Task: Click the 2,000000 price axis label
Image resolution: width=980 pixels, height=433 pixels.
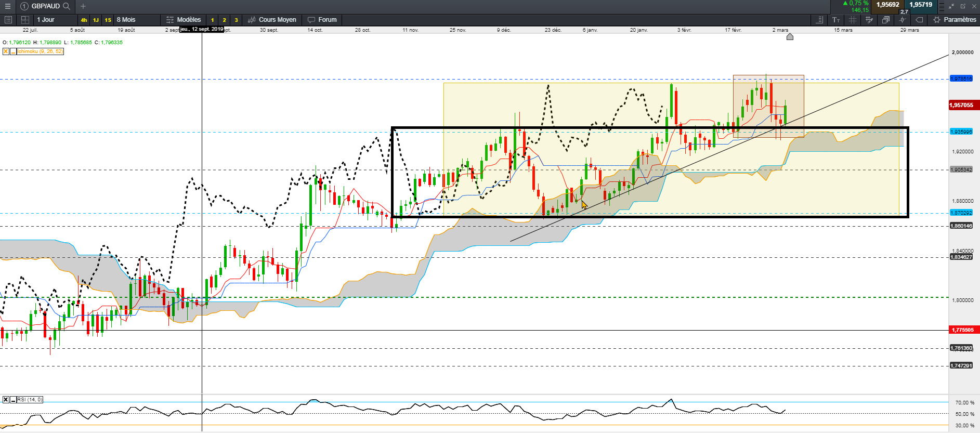Action: click(963, 53)
